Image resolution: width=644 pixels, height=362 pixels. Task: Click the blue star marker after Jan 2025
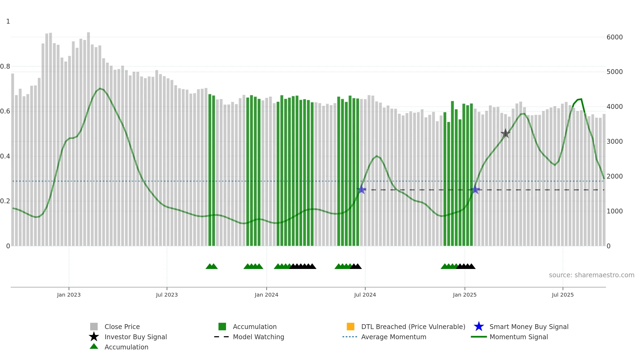click(x=475, y=190)
